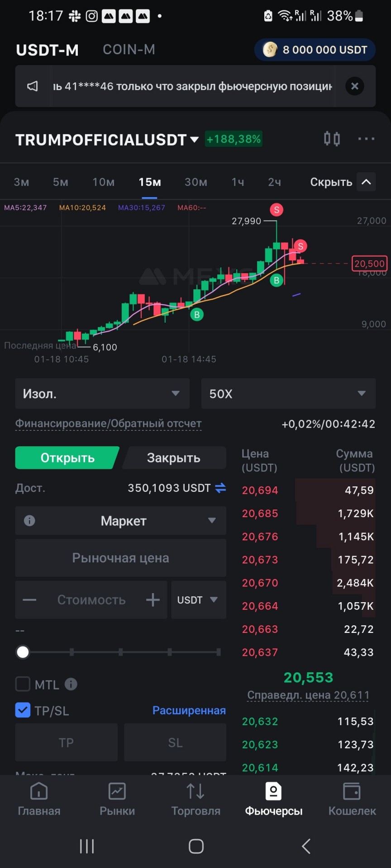Collapse the chart with Скрыть toggle
The height and width of the screenshot is (868, 391).
point(343,182)
